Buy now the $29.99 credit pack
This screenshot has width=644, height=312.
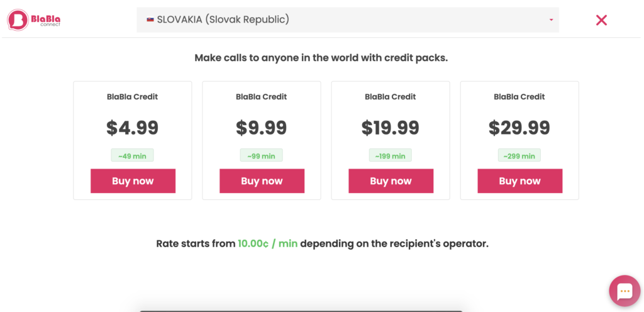(x=519, y=181)
